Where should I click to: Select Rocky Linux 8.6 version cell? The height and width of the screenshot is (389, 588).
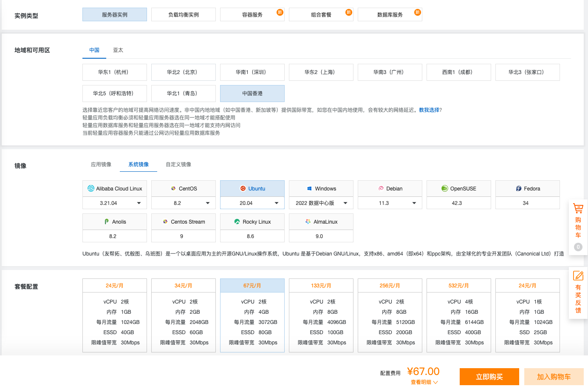(x=252, y=236)
